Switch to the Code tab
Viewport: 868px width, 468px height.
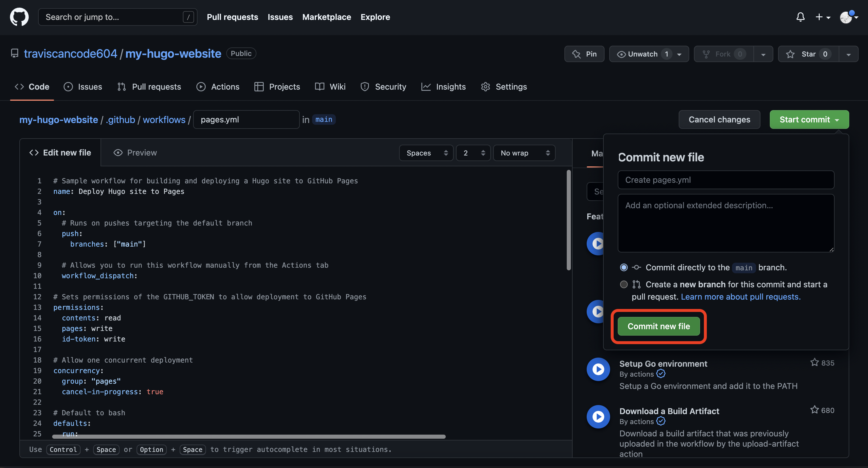pos(32,86)
